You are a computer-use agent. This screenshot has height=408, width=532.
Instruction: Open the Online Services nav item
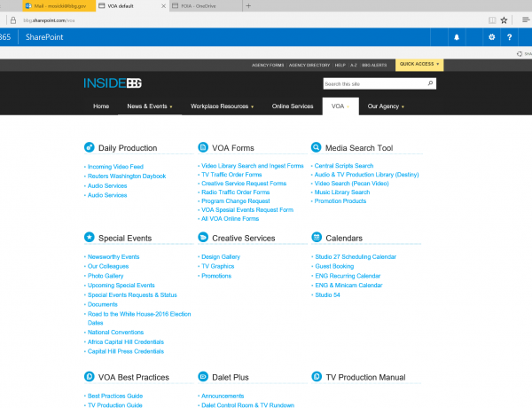pos(293,106)
